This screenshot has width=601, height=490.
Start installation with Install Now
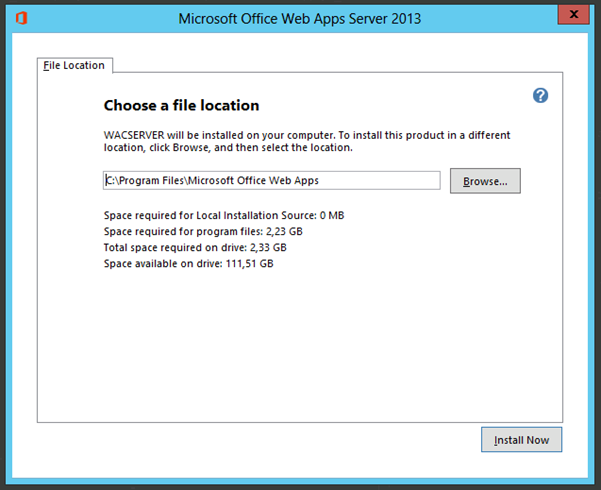pos(521,440)
